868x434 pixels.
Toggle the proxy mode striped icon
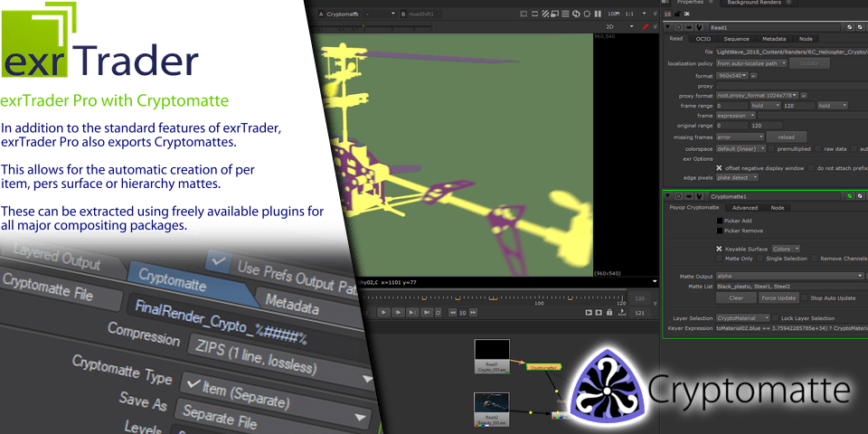(x=545, y=14)
